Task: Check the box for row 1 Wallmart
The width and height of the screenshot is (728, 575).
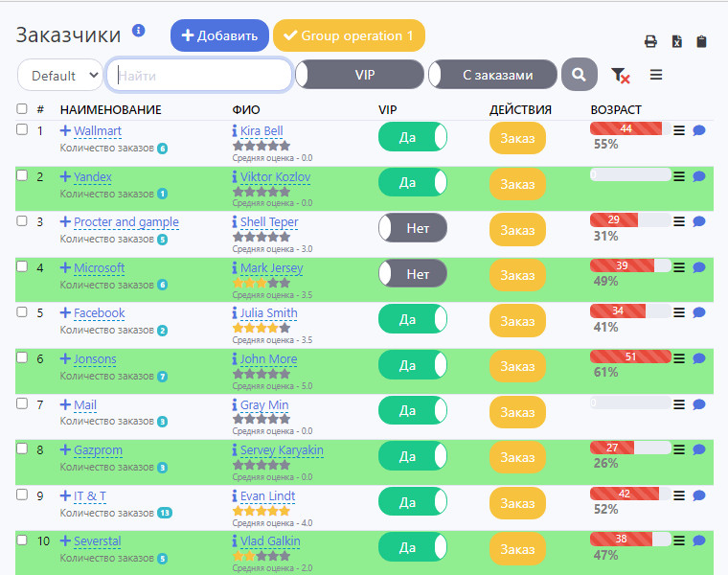Action: [22, 129]
